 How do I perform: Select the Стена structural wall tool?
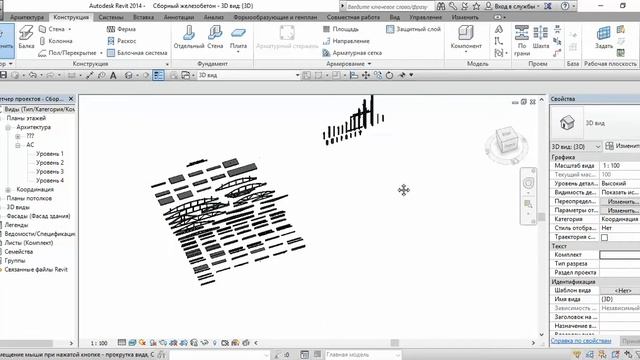[52, 29]
